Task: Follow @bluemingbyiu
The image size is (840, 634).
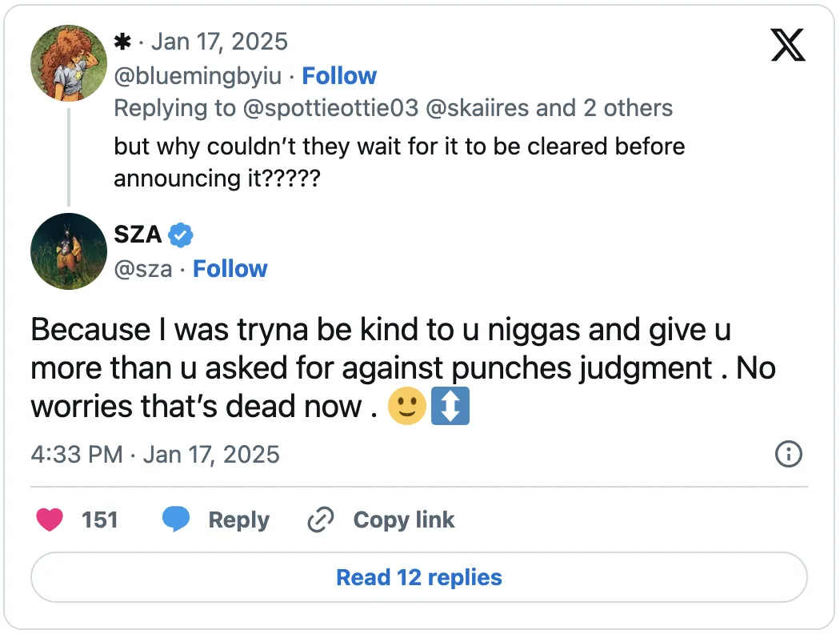Action: (339, 75)
